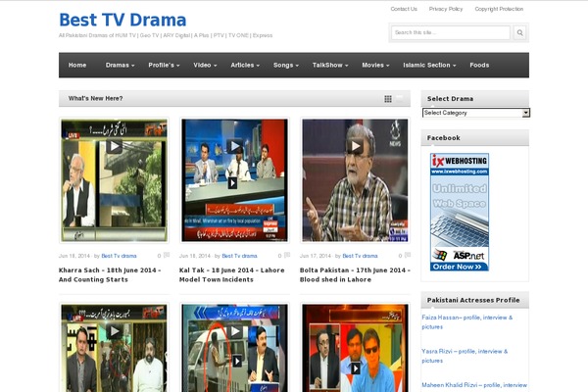Open the Privacy Policy link
This screenshot has width=588, height=392.
[x=446, y=9]
